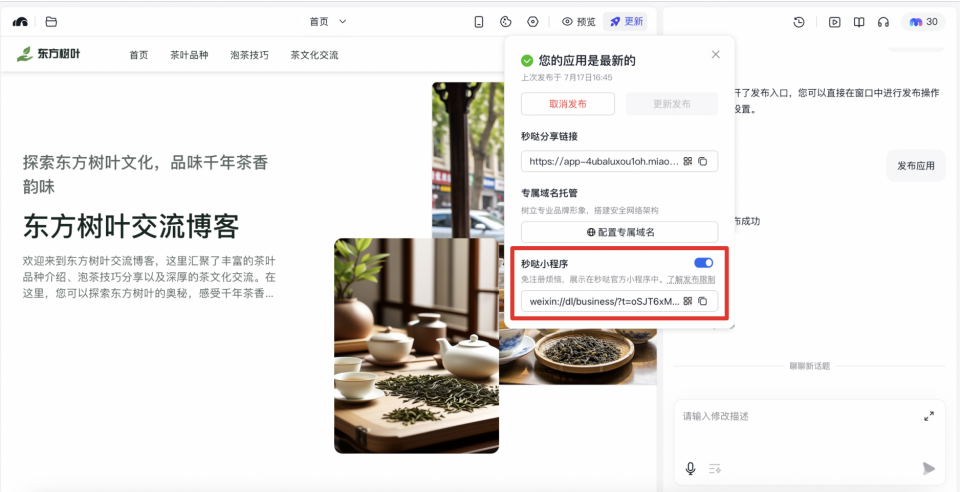Click the headset support icon

883,22
